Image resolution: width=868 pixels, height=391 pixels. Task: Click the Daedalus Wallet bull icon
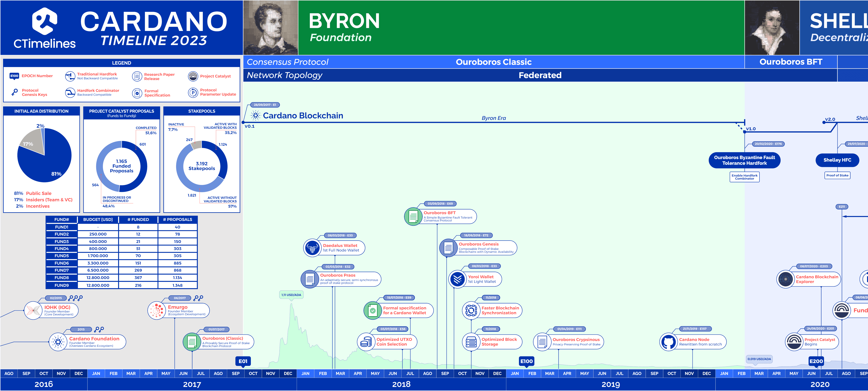click(x=312, y=248)
